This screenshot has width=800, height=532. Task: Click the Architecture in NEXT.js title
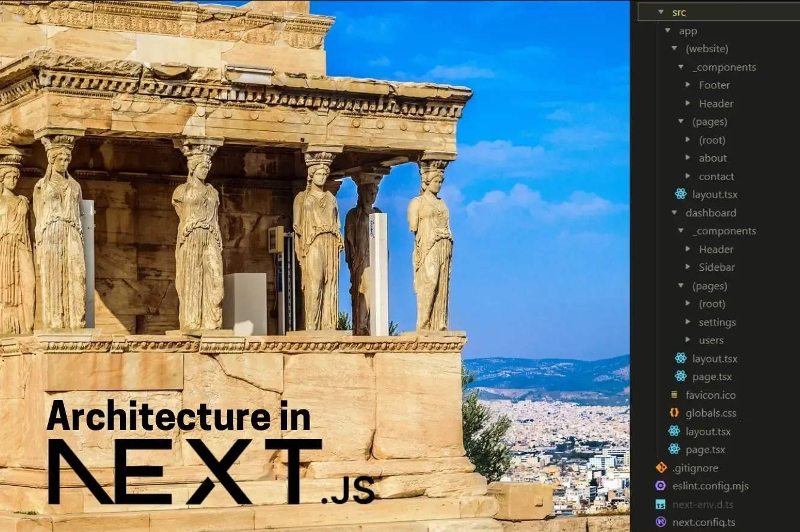(x=211, y=452)
